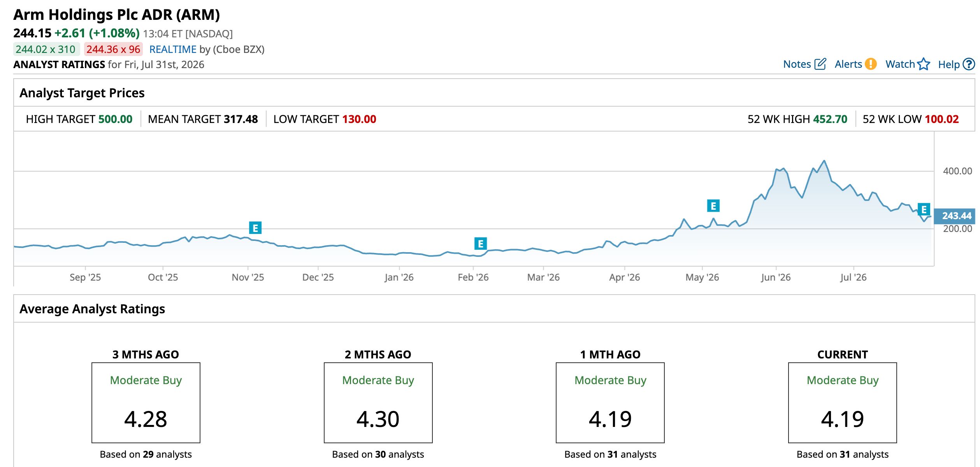Click the 52 WK LOW value 100.02
980x467 pixels.
(x=942, y=119)
